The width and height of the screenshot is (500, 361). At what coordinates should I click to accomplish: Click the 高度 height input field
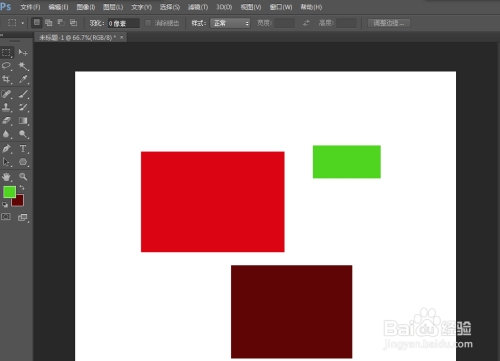[x=346, y=23]
